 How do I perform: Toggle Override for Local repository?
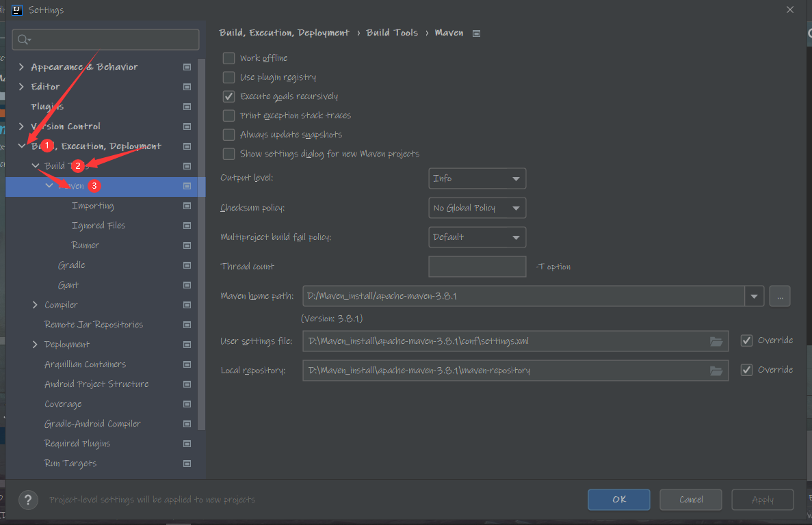[746, 370]
